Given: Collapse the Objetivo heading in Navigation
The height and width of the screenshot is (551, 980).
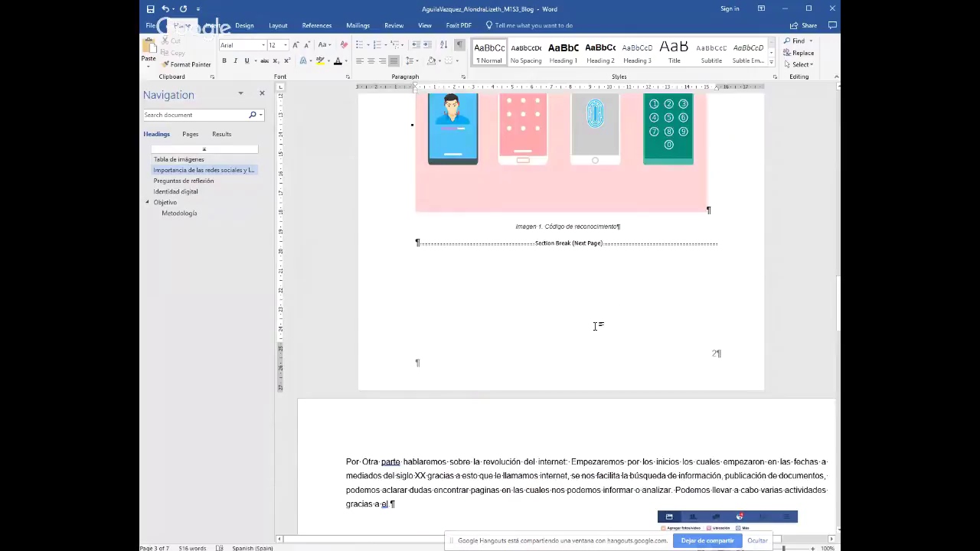Looking at the screenshot, I should click(147, 202).
